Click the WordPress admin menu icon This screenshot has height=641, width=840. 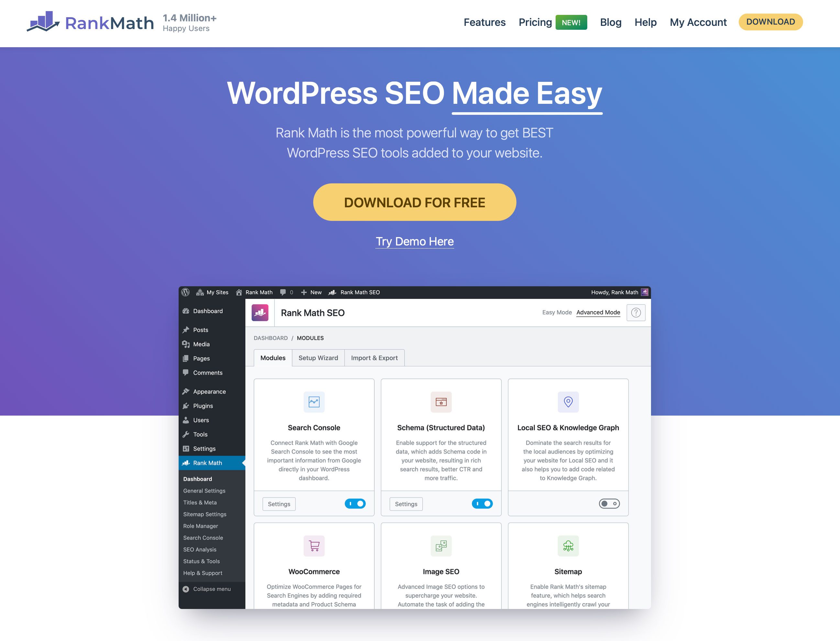187,291
